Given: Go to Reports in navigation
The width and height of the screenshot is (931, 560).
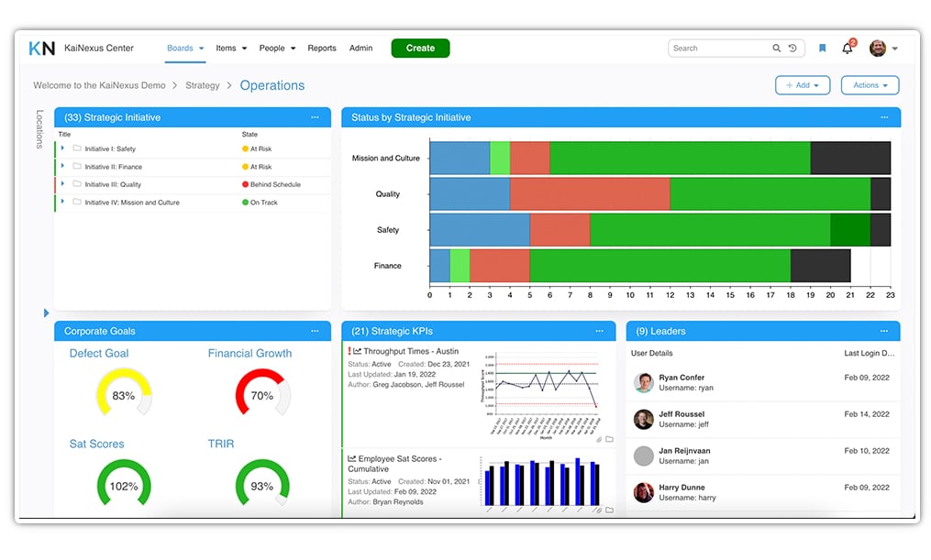Looking at the screenshot, I should (x=322, y=49).
